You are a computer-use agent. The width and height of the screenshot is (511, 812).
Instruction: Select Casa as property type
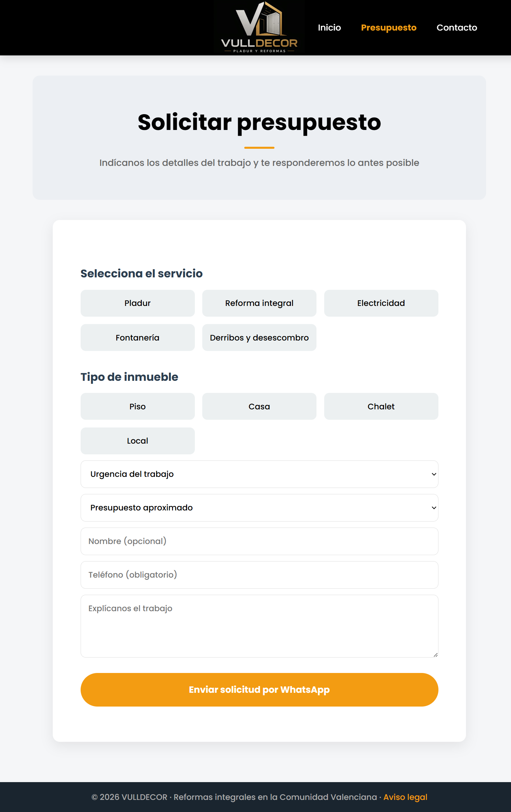pyautogui.click(x=259, y=406)
